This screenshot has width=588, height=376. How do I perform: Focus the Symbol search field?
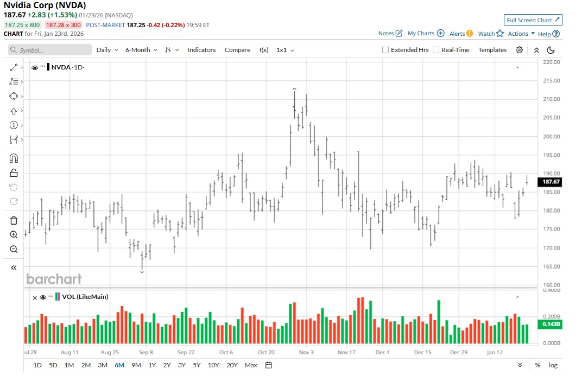click(x=50, y=50)
